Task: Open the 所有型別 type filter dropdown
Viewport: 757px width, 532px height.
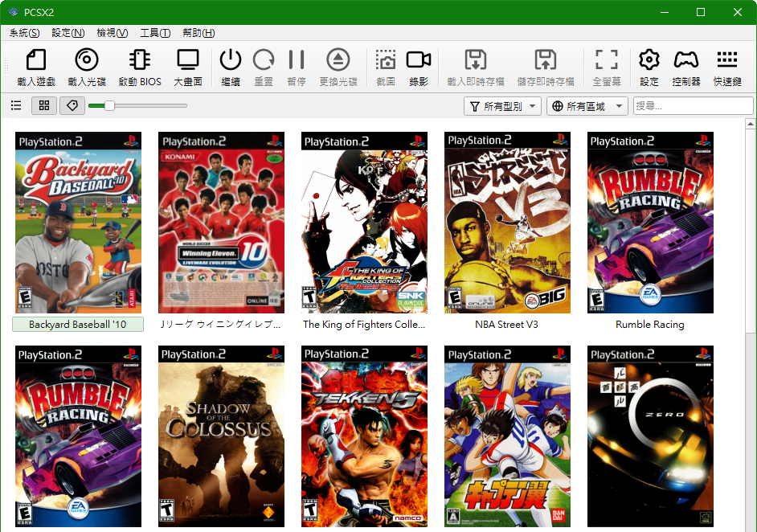Action: 502,106
